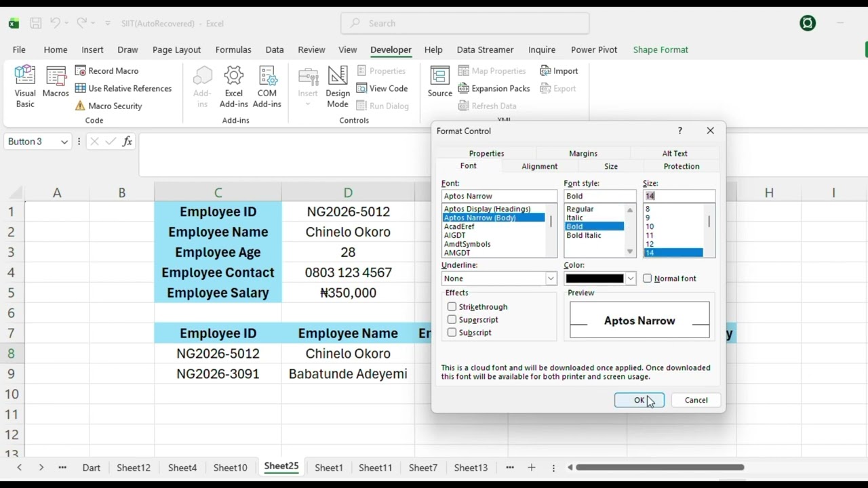Screen dimensions: 868x488
Task: Switch to Sheet12 tab
Action: click(x=134, y=468)
